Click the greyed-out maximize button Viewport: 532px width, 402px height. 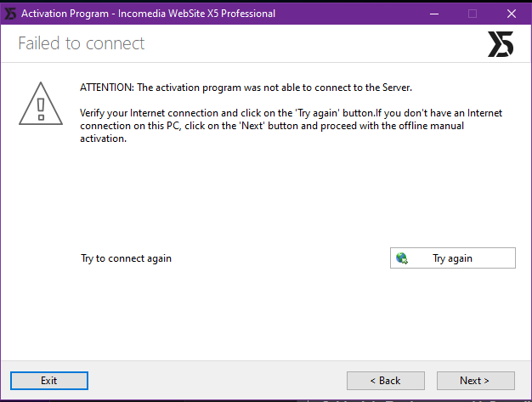pyautogui.click(x=473, y=14)
